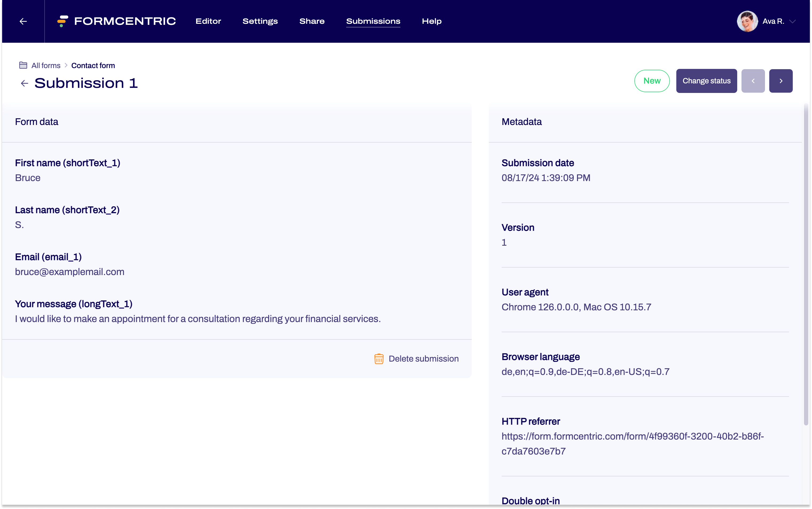Click the New status badge
Viewport: 812px width, 509px height.
click(x=652, y=81)
